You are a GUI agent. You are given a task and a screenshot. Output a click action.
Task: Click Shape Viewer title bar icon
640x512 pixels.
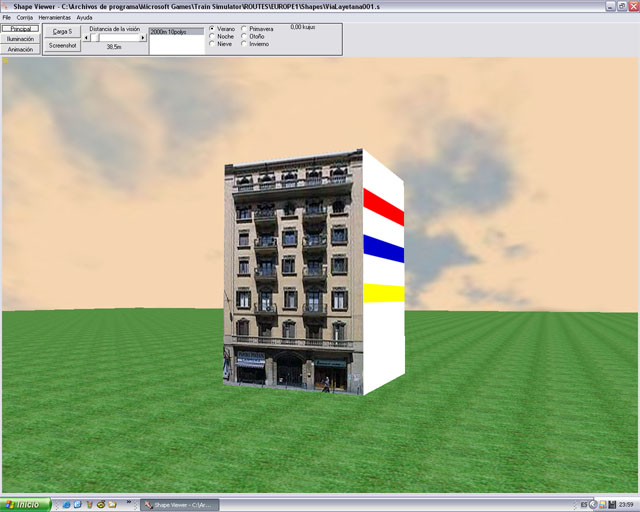pos(6,6)
